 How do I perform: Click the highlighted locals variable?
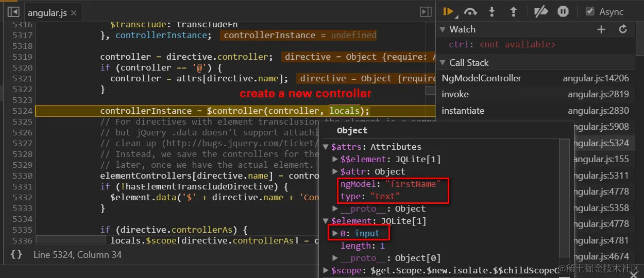click(345, 111)
